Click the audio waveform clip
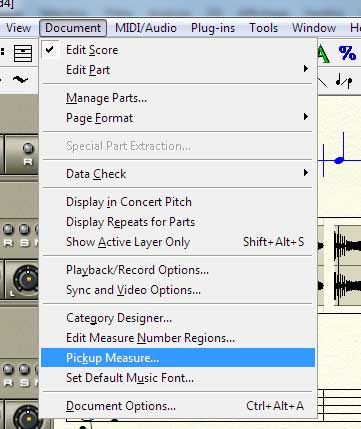The image size is (361, 429). [347, 266]
